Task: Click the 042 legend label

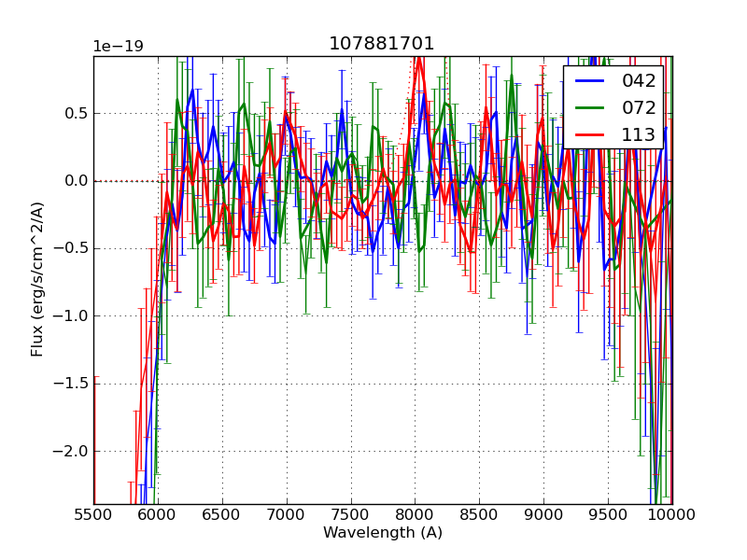Action: [638, 81]
